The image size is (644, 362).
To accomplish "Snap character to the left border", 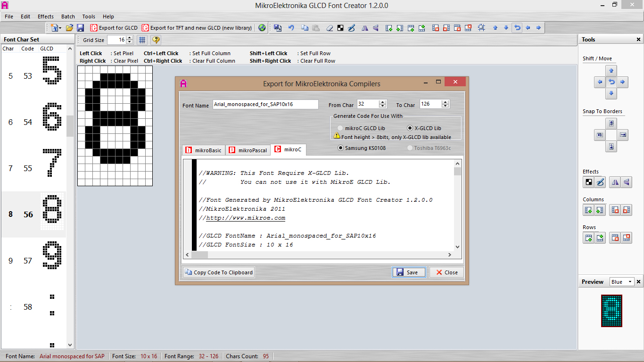I will coord(600,135).
